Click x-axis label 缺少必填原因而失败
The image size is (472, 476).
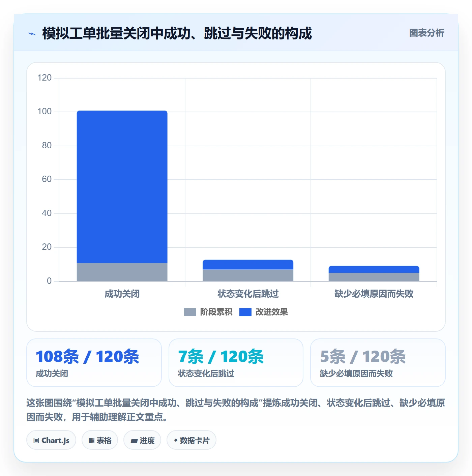pos(374,294)
